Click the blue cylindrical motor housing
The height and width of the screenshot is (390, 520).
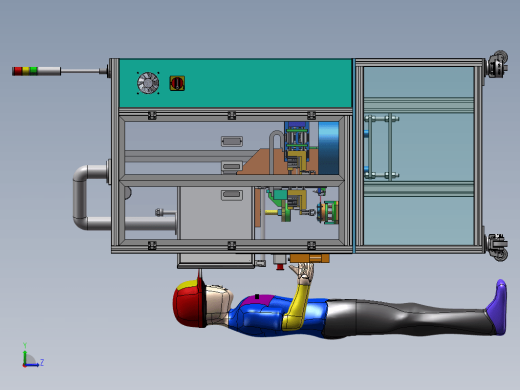tap(328, 148)
